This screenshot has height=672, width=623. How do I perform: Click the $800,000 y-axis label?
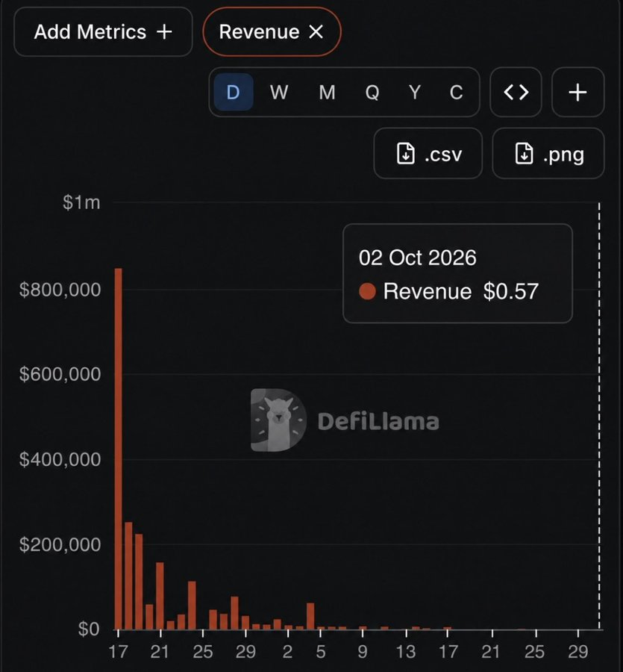(60, 290)
